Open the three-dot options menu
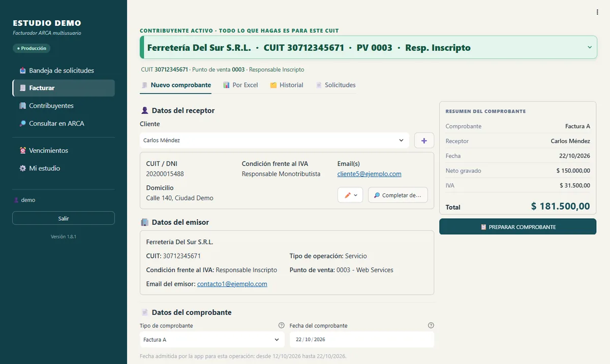 point(597,12)
